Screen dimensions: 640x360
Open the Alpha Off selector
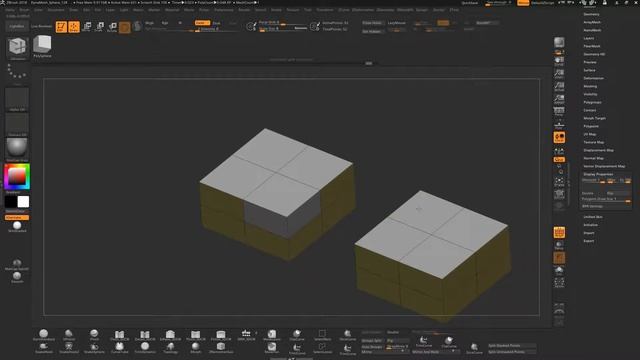point(17,100)
